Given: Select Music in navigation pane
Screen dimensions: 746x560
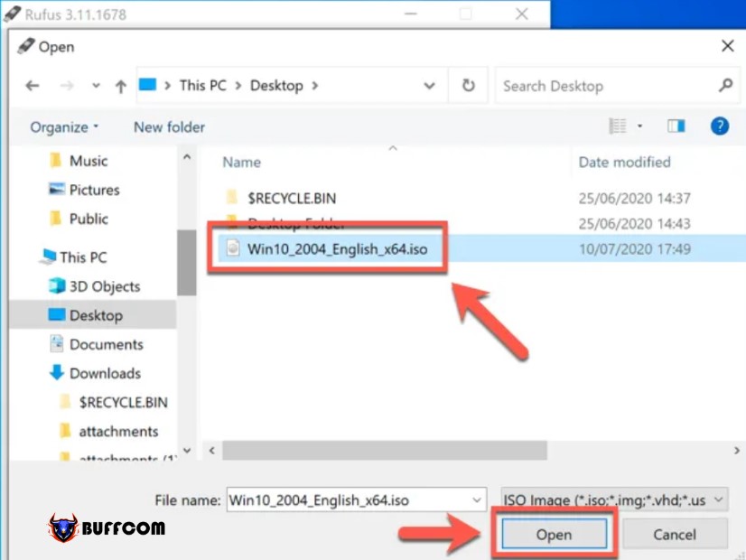Looking at the screenshot, I should click(89, 161).
